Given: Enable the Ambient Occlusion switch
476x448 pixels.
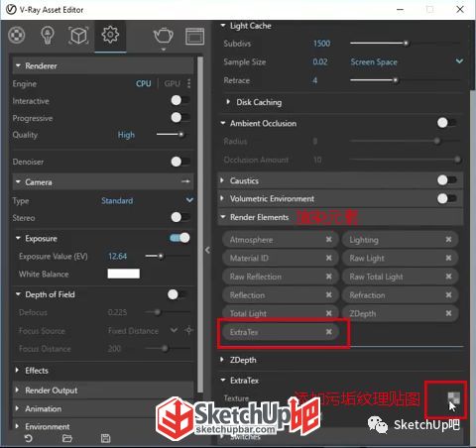Looking at the screenshot, I should pyautogui.click(x=447, y=123).
